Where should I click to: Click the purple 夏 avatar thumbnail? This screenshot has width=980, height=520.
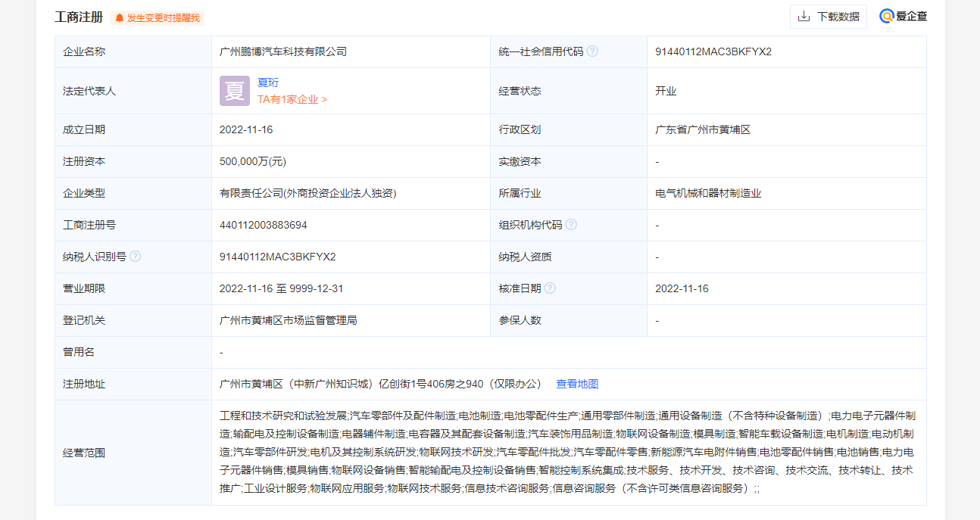click(235, 91)
